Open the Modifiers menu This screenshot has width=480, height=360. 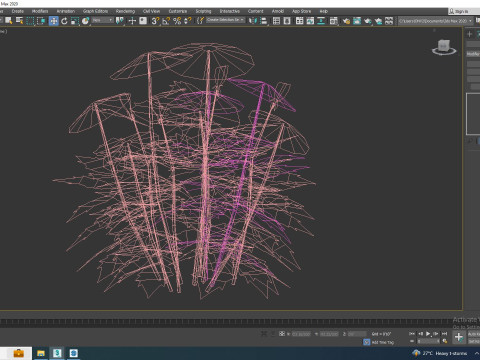point(40,11)
